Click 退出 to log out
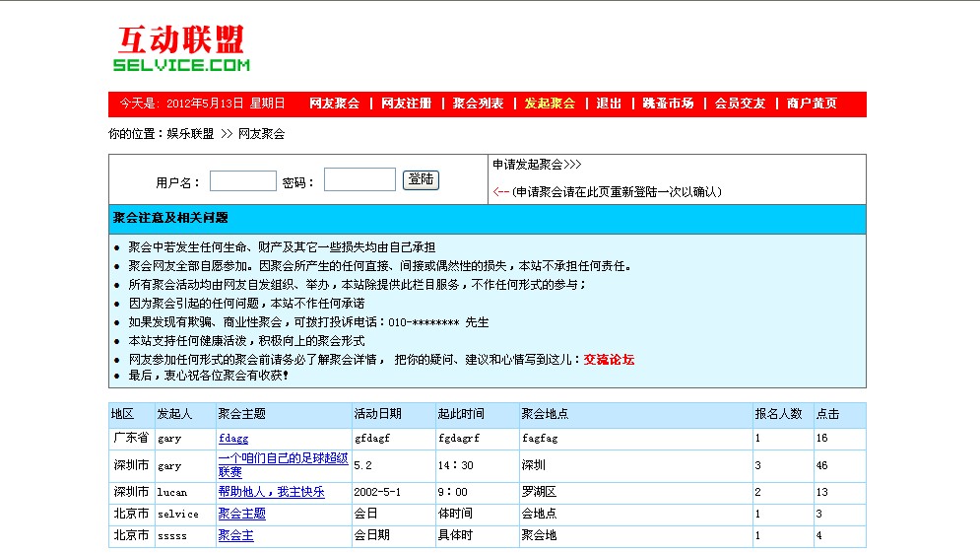 (x=609, y=104)
